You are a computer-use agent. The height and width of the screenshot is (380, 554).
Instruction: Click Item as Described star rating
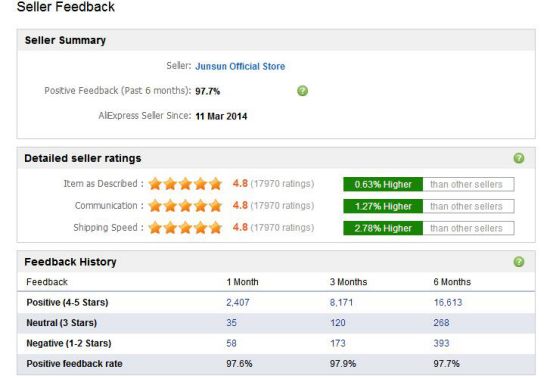click(x=185, y=184)
